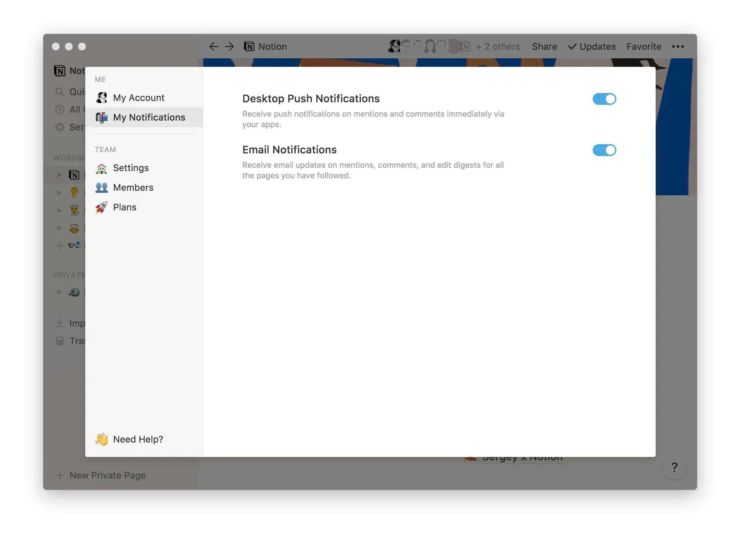
Task: Click the question mark help button
Action: [x=674, y=467]
